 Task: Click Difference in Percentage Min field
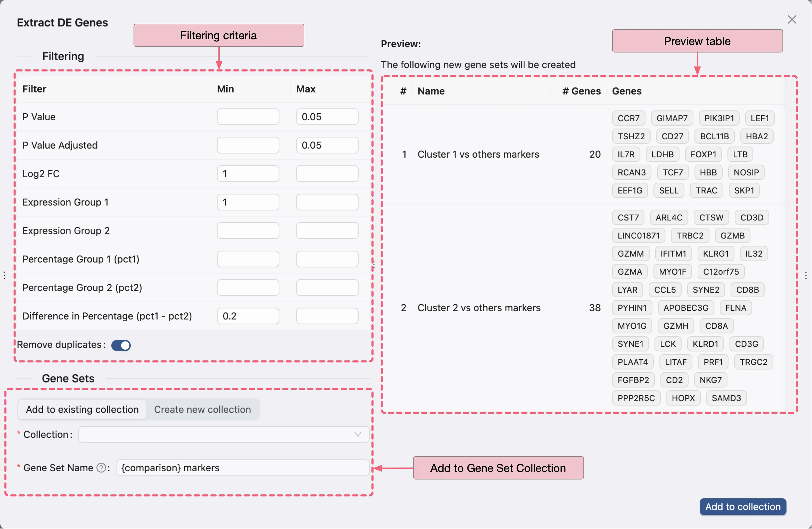[x=248, y=316]
